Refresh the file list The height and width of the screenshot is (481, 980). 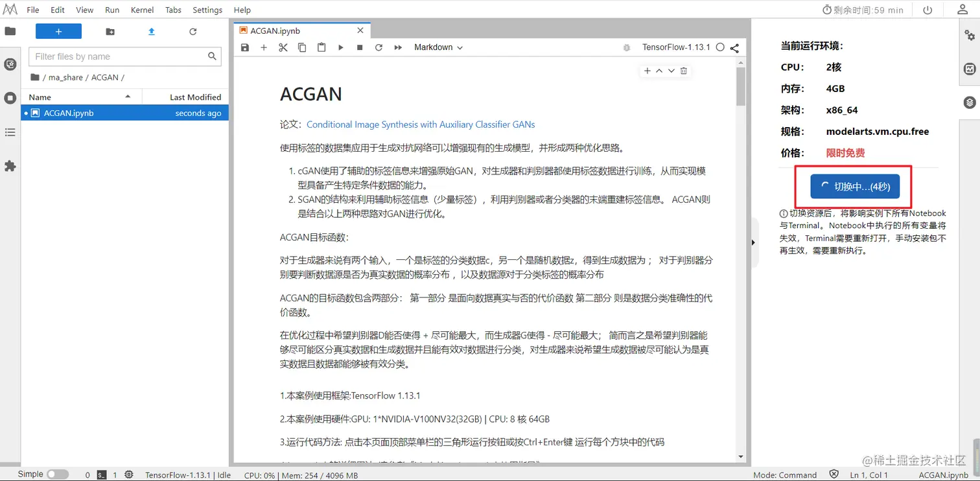[x=192, y=31]
